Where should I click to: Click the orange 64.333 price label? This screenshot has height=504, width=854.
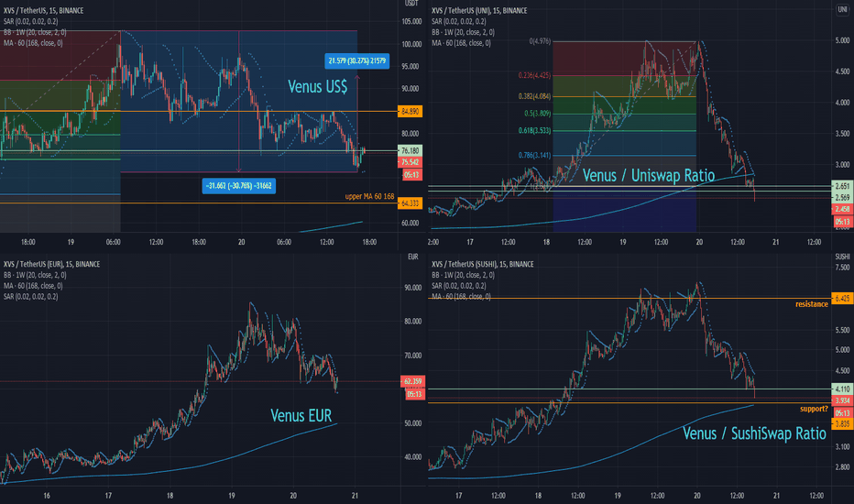[x=410, y=203]
